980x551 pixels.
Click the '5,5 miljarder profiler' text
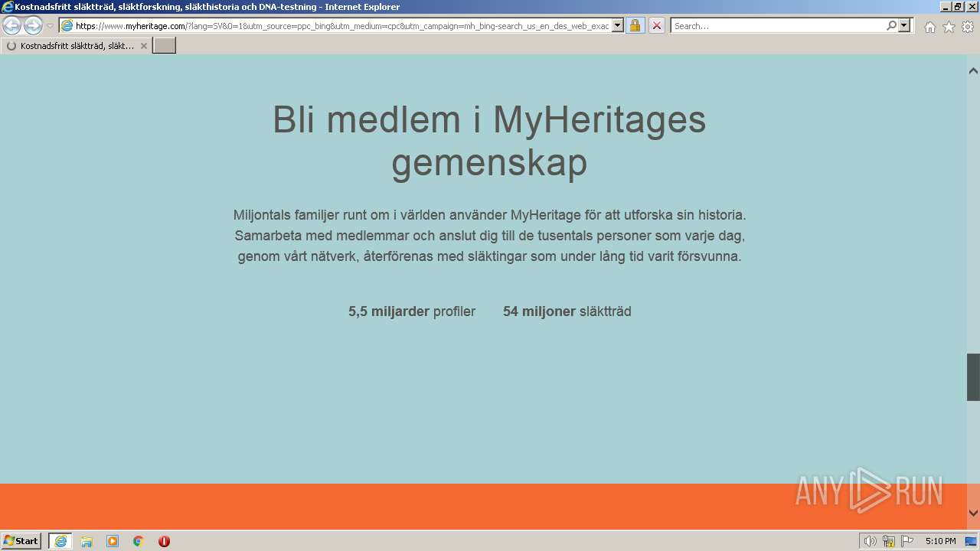(x=412, y=311)
